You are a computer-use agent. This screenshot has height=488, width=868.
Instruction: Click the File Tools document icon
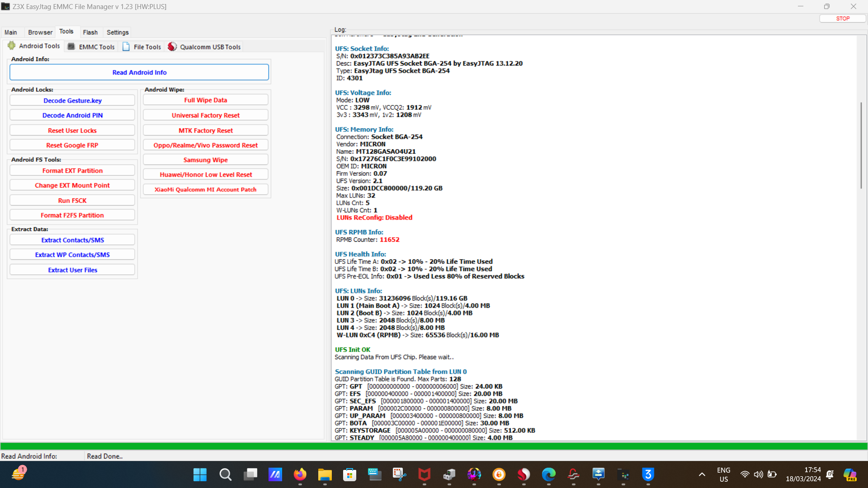tap(126, 47)
